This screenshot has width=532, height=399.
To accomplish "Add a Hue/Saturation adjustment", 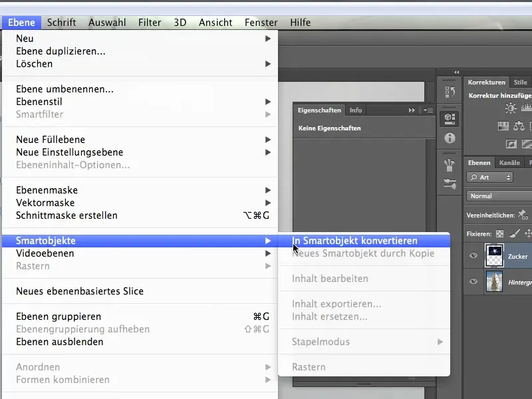I will (x=503, y=126).
